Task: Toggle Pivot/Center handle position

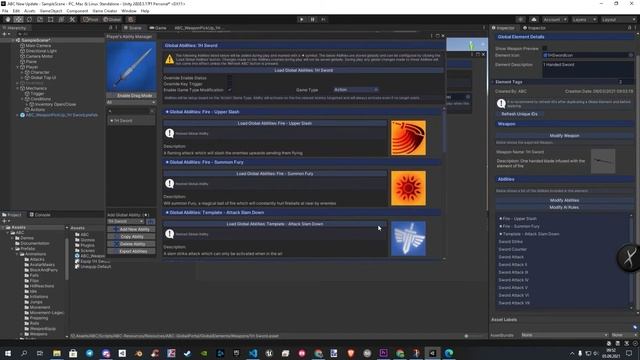Action: [x=91, y=19]
